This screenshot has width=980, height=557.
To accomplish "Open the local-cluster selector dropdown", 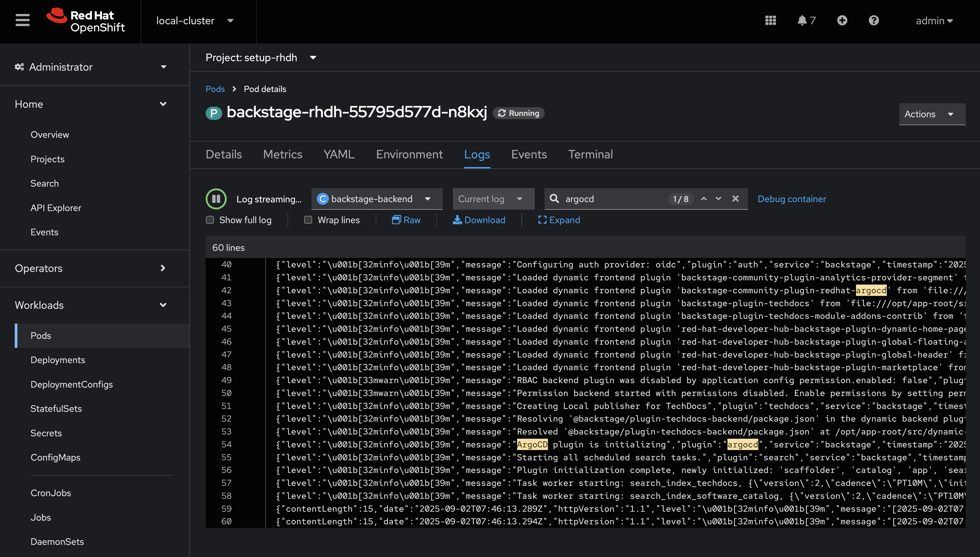I will 195,21.
